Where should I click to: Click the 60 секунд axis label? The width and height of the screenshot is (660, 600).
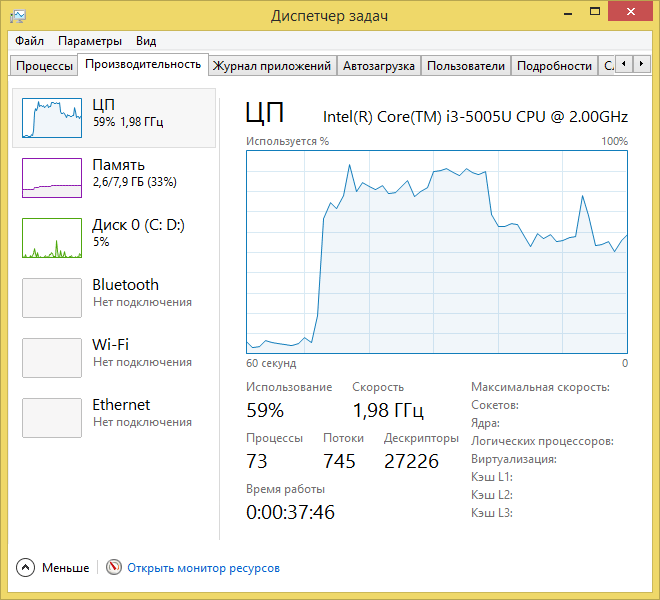271,363
